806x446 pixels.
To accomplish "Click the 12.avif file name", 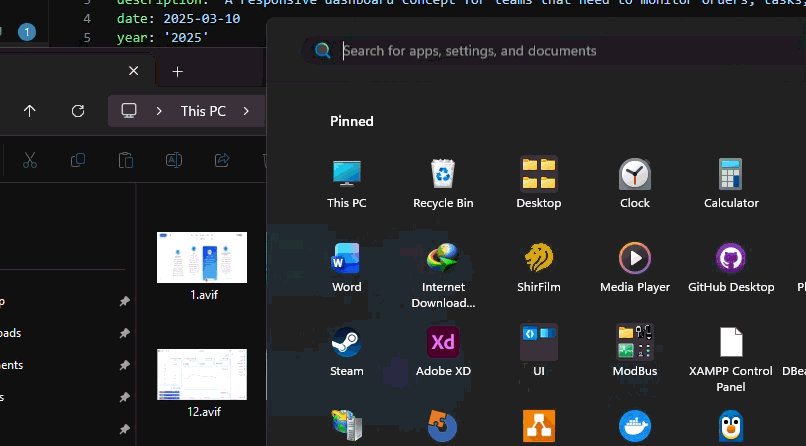I will 204,412.
